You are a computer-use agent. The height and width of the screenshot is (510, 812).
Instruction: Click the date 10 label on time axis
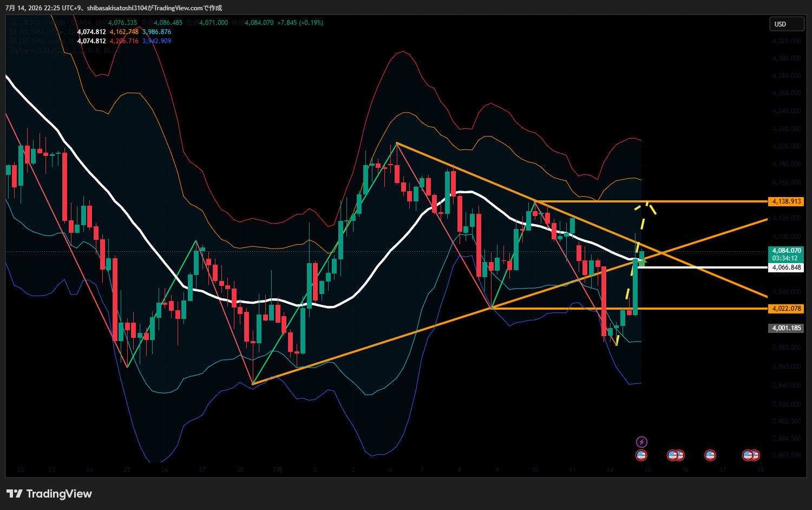pyautogui.click(x=534, y=469)
